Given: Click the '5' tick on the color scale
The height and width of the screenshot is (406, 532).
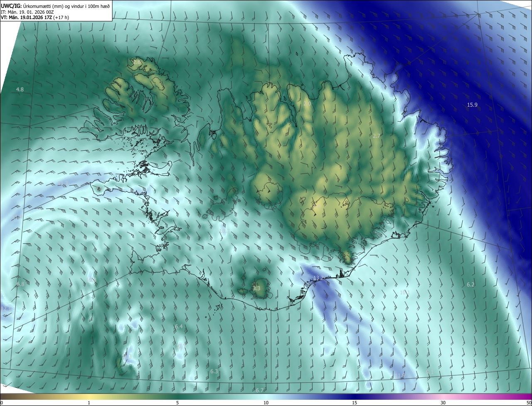Looking at the screenshot, I should pos(177,403).
